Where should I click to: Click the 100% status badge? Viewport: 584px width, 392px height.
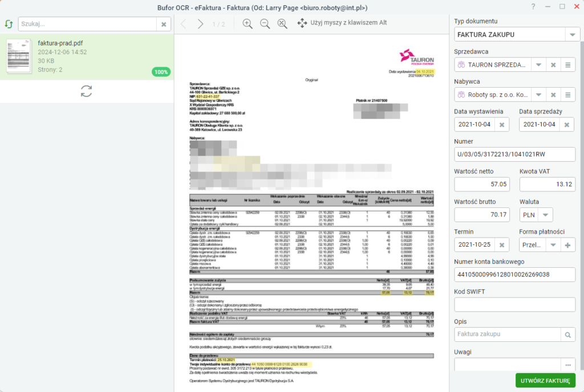(x=161, y=72)
